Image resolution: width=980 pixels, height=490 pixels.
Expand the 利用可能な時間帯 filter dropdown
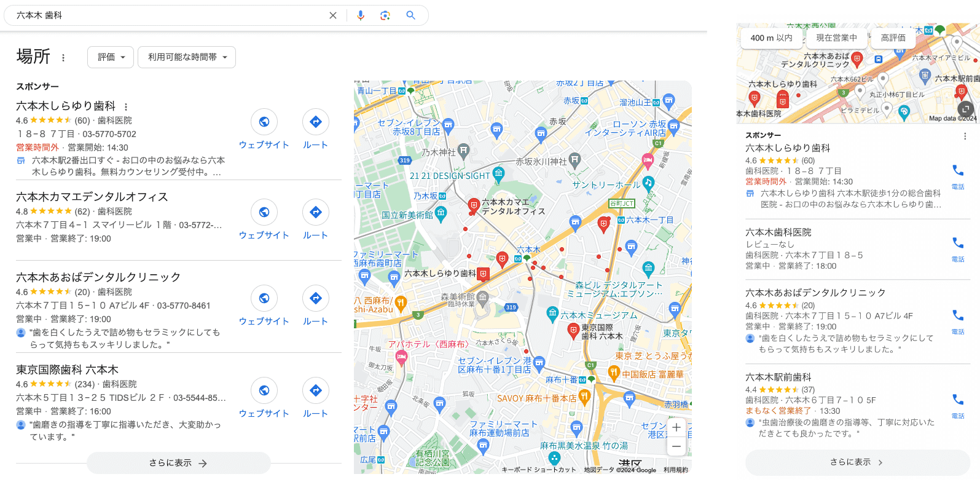click(x=187, y=57)
